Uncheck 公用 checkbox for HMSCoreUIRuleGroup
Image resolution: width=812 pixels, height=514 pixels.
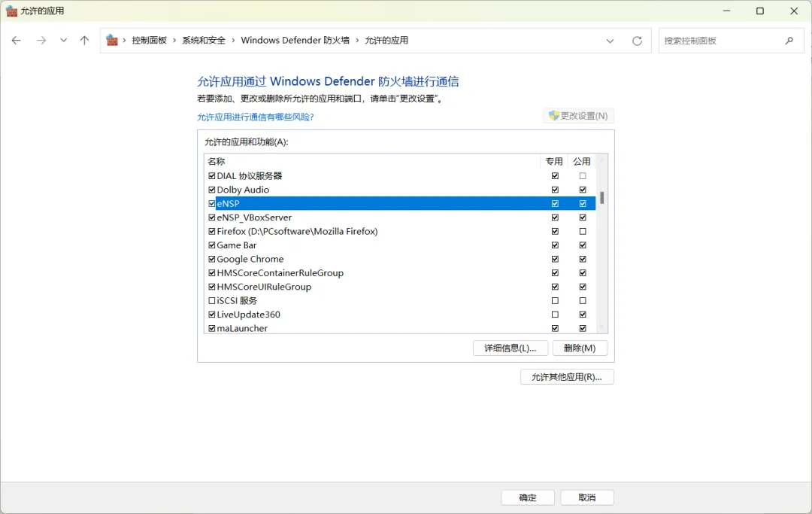[x=583, y=287]
